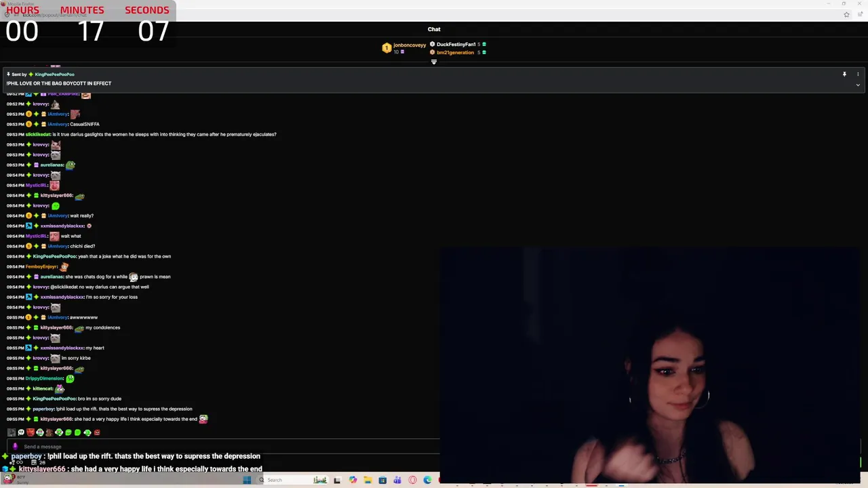Pick the last red emote in quick-emote row
The height and width of the screenshot is (488, 868).
(x=97, y=432)
